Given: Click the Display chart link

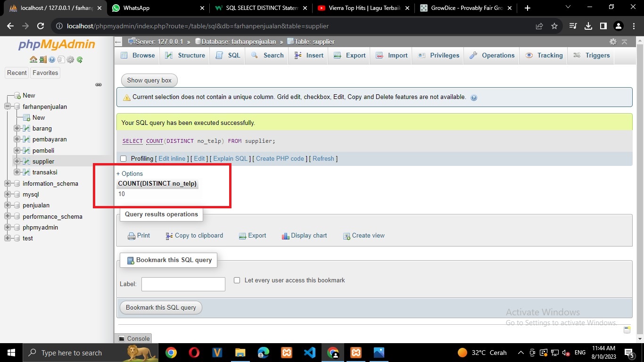Looking at the screenshot, I should tap(304, 236).
